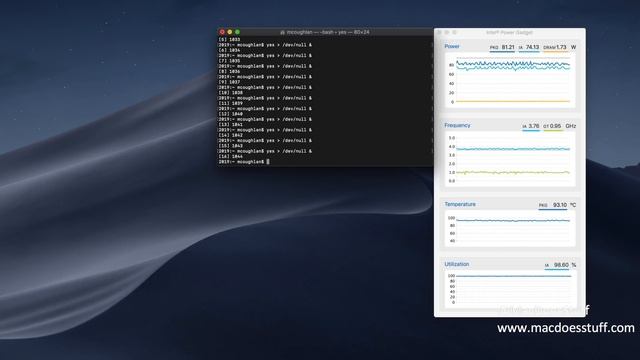Click the DRAM 1.73 power reading

pyautogui.click(x=555, y=48)
